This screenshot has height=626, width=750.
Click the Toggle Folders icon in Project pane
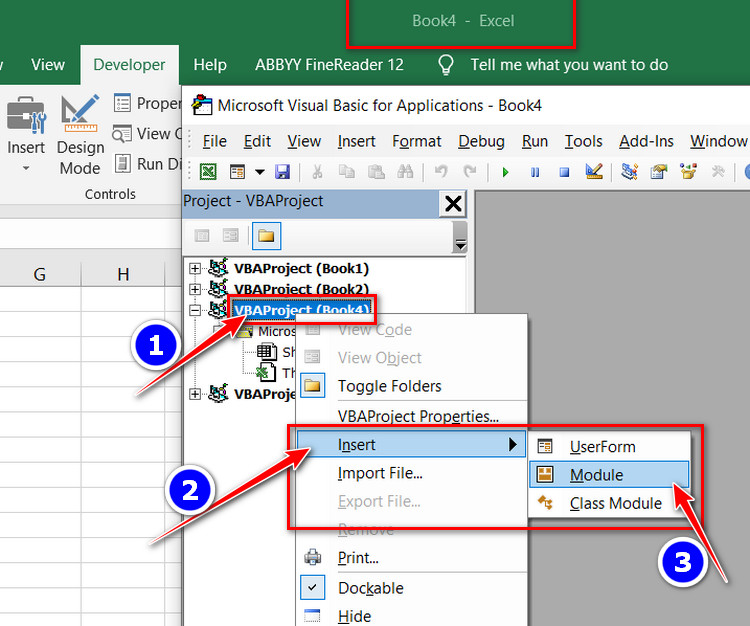click(x=266, y=236)
